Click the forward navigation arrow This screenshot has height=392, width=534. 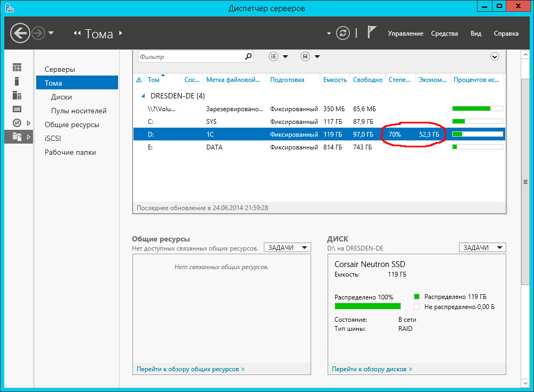pyautogui.click(x=38, y=34)
